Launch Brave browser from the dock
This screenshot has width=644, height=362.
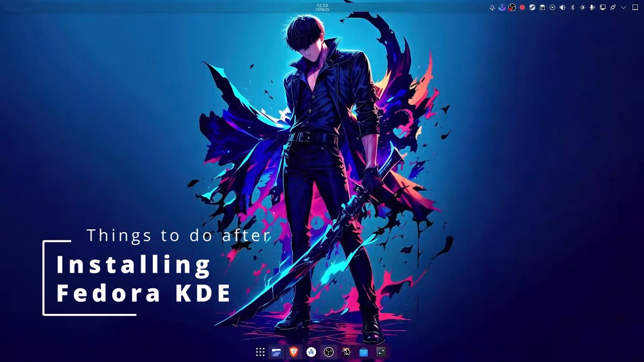[294, 352]
